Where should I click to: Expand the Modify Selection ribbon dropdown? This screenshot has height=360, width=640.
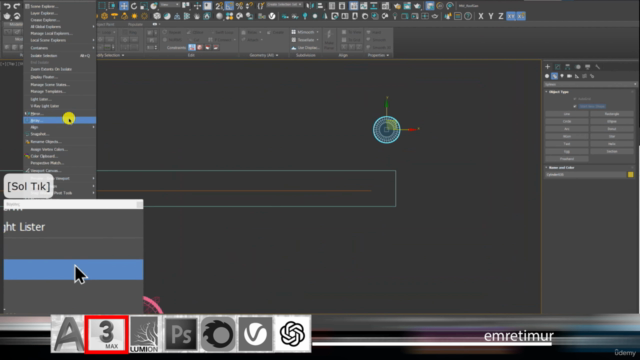click(x=123, y=55)
